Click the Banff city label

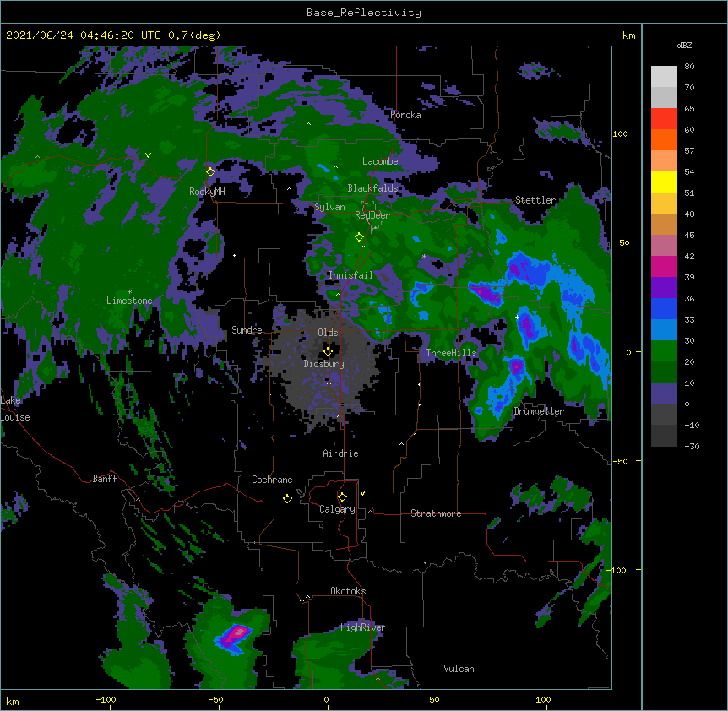(105, 479)
